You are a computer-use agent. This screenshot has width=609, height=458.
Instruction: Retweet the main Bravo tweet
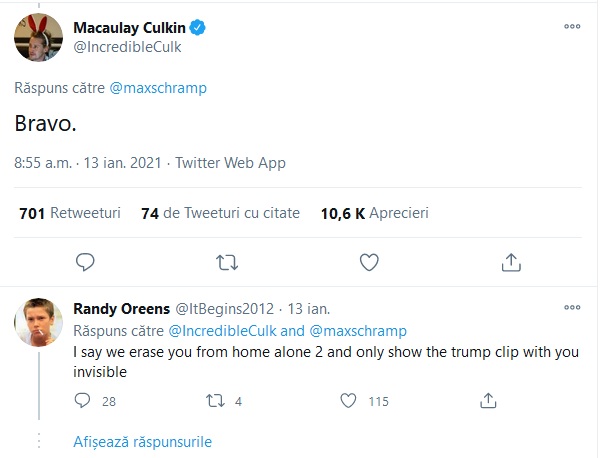pos(228,262)
